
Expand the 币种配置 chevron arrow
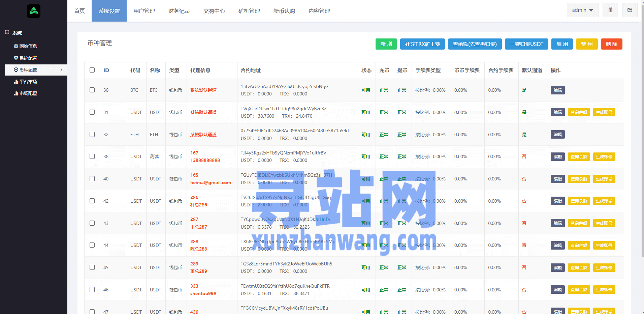(61, 70)
